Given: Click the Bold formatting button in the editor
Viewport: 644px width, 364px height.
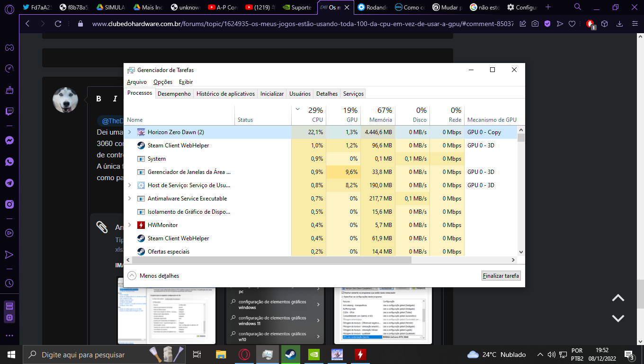Looking at the screenshot, I should (99, 99).
